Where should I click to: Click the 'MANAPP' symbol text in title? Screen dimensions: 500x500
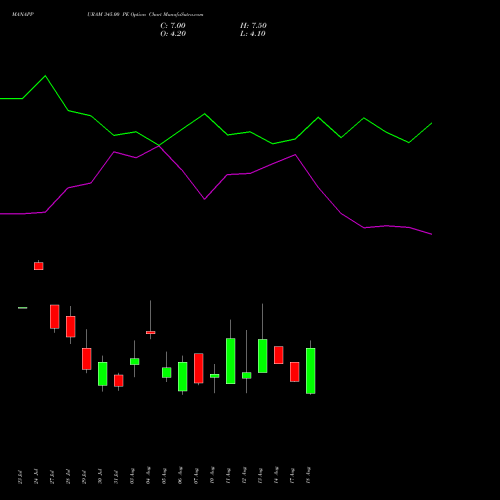click(23, 14)
